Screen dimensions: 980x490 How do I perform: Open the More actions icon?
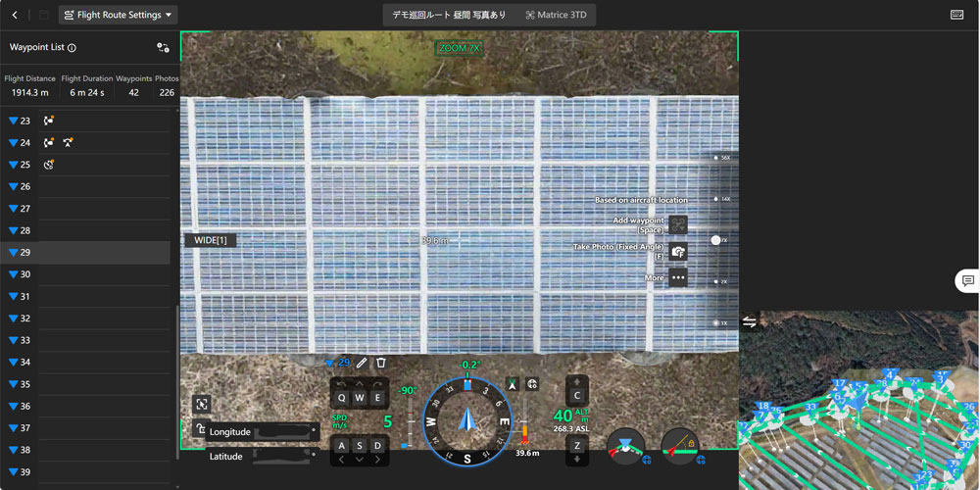[x=678, y=277]
